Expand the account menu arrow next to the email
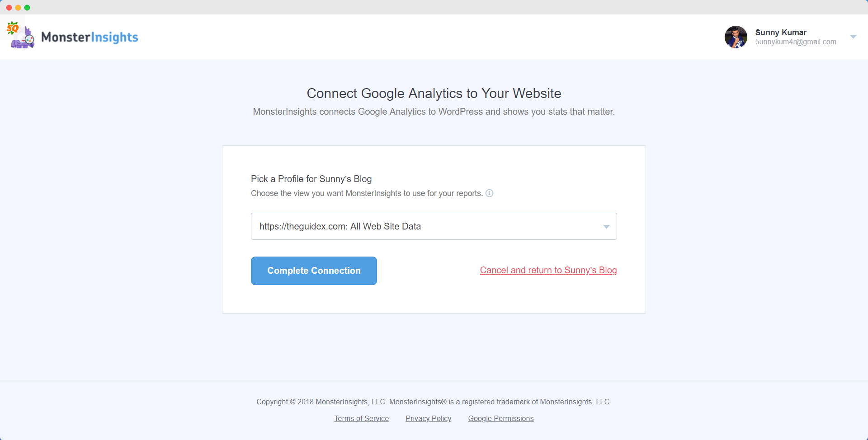 853,37
